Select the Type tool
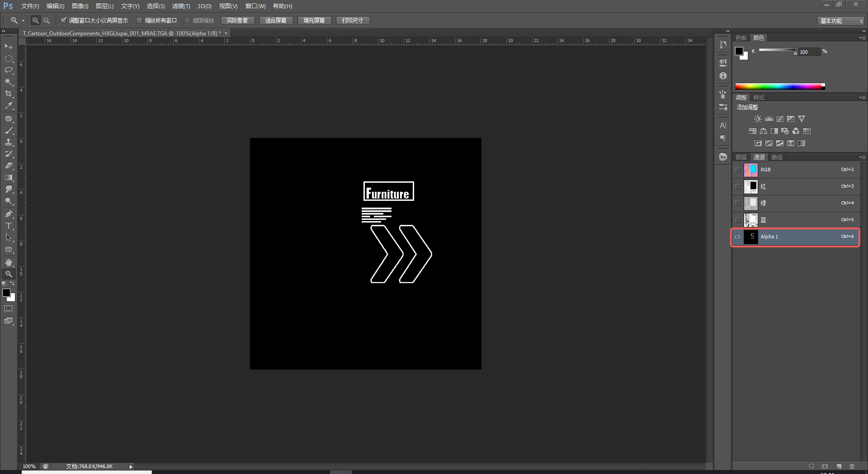This screenshot has height=474, width=868. click(9, 226)
